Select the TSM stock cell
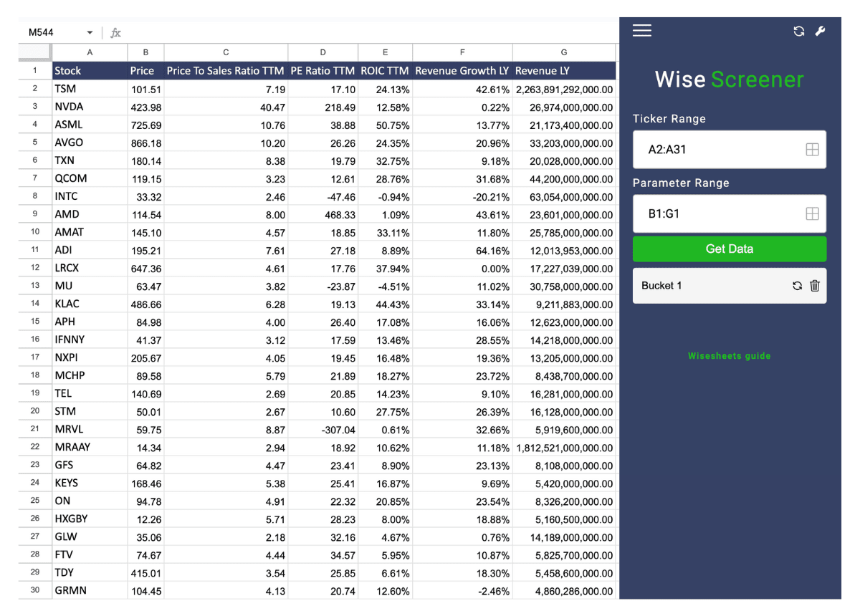This screenshot has height=616, width=860. [x=89, y=88]
